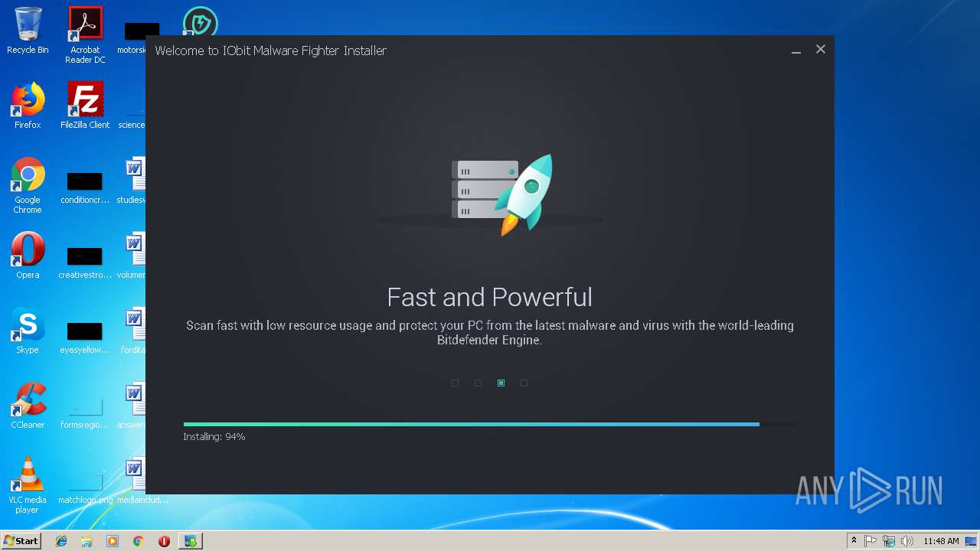
Task: Select first slide indicator dot
Action: tap(455, 383)
